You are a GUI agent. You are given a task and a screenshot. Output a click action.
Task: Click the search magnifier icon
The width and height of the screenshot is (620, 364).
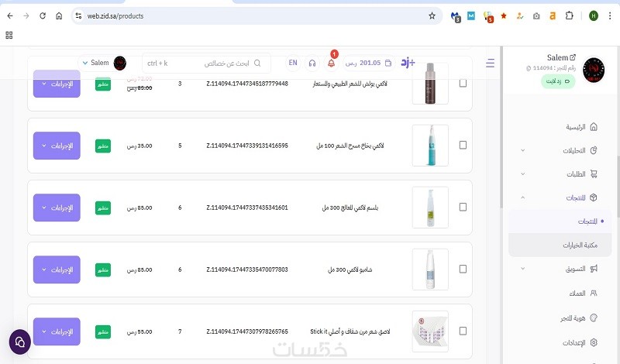(x=257, y=64)
